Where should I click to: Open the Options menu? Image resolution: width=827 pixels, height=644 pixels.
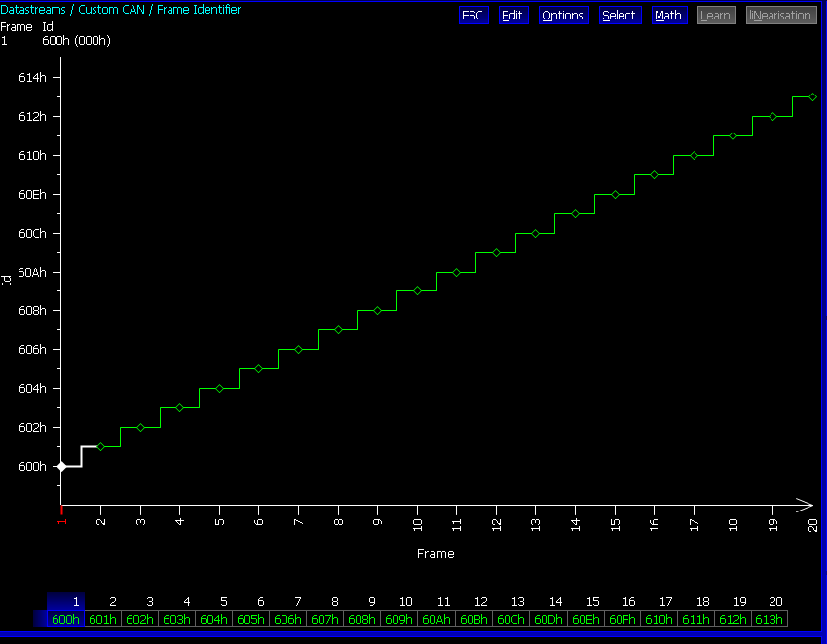[x=562, y=16]
